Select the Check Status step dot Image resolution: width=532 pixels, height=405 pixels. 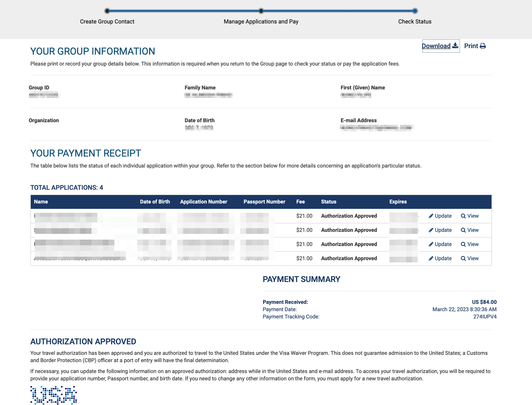[415, 11]
